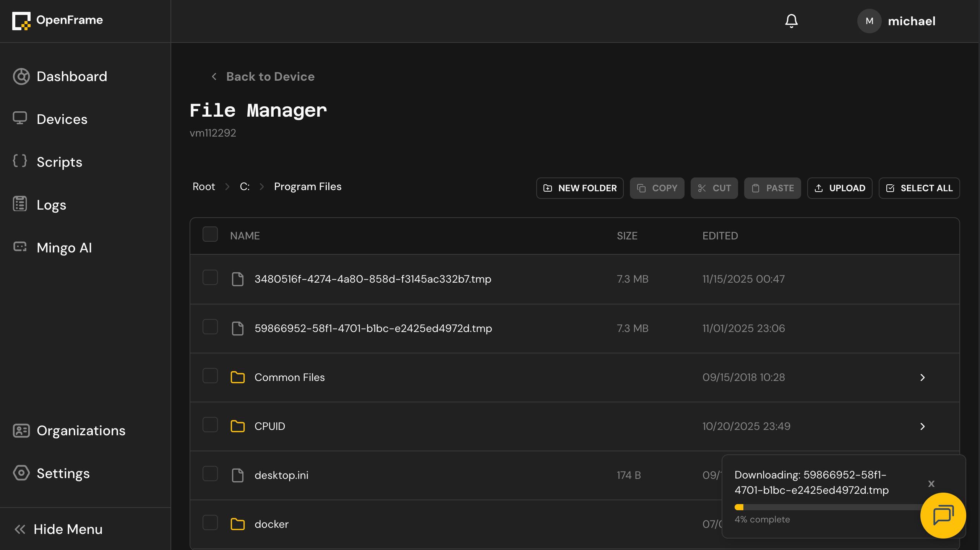980x550 pixels.
Task: Click the Logs list icon
Action: coord(20,204)
